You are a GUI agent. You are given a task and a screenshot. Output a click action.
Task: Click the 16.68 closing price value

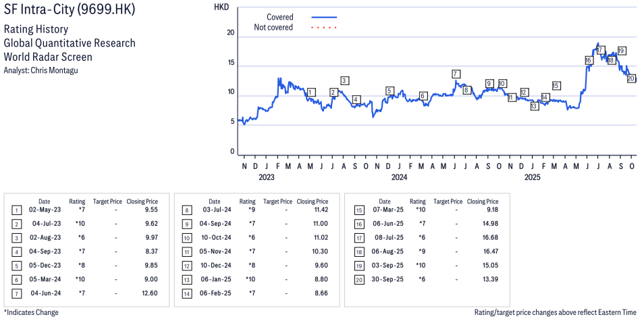tap(487, 237)
